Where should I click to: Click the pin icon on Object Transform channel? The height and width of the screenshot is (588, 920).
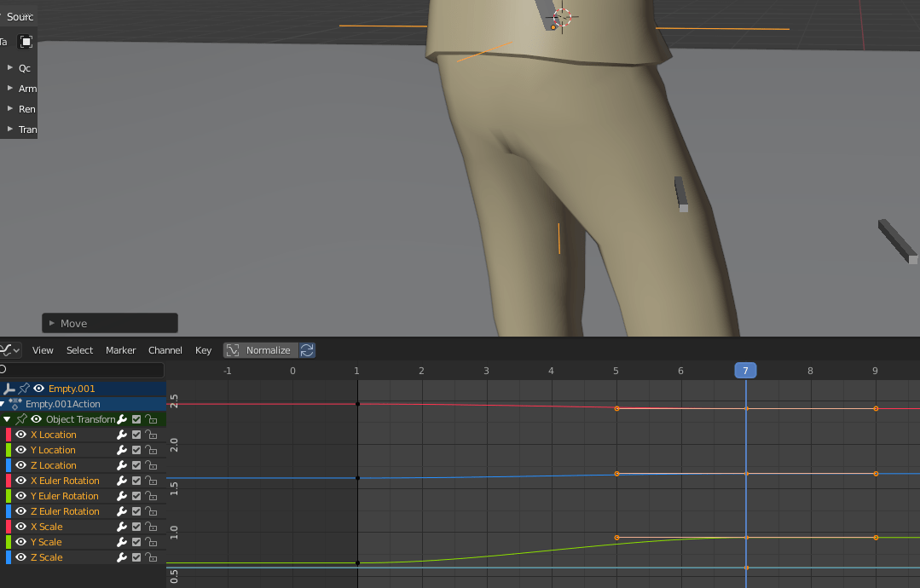point(20,419)
